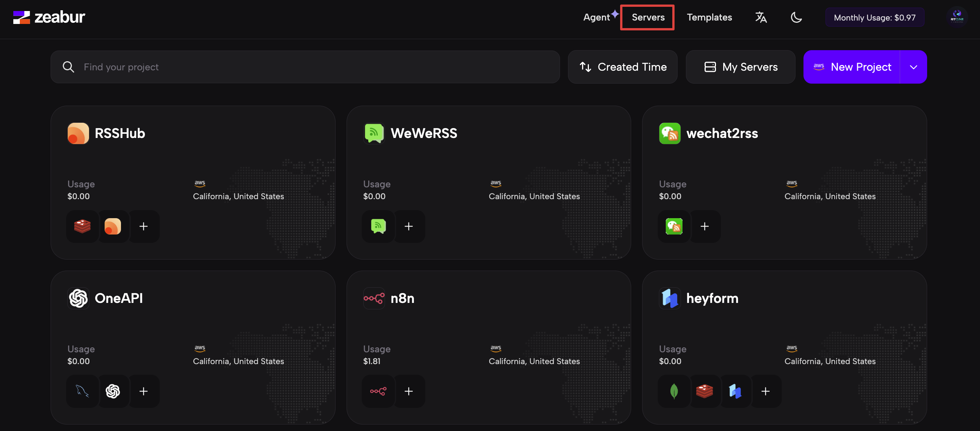The image size is (980, 431).
Task: Expand the New Project dropdown arrow
Action: coord(913,67)
